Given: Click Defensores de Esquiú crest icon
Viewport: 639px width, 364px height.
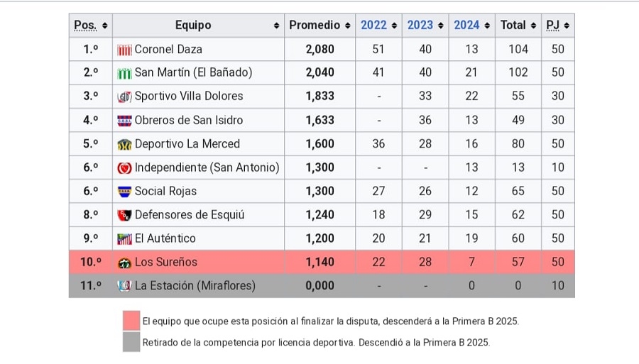Looking at the screenshot, I should pos(124,215).
